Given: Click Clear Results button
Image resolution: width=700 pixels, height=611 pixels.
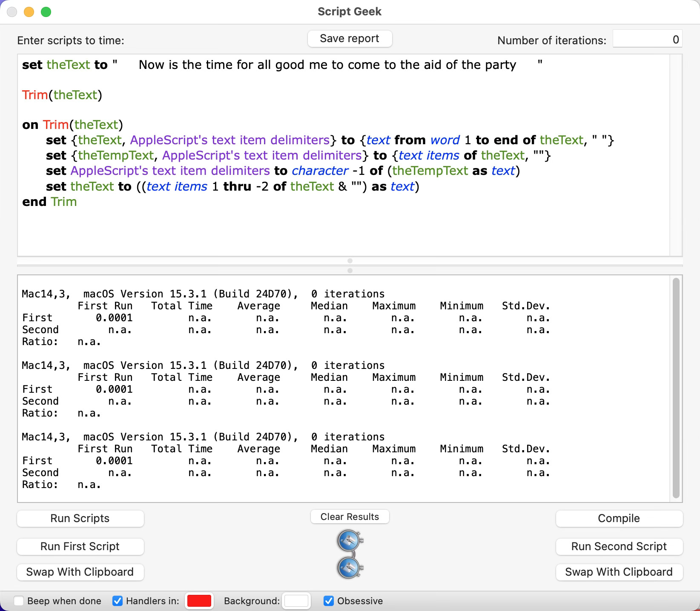Looking at the screenshot, I should [350, 517].
